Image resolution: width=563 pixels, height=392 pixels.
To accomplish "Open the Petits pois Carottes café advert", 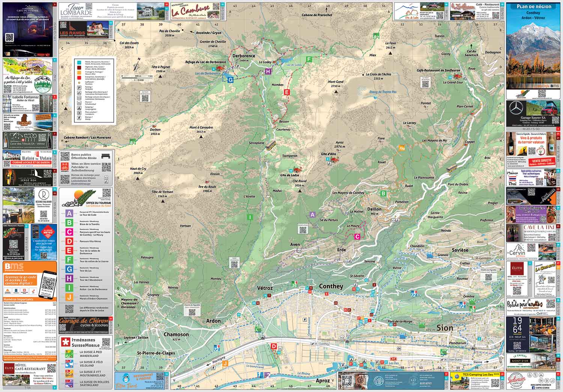I will [531, 306].
